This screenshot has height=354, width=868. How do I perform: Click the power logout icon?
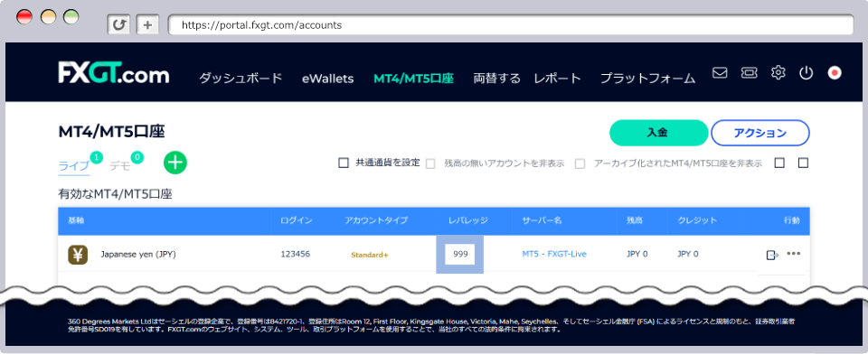[x=806, y=72]
